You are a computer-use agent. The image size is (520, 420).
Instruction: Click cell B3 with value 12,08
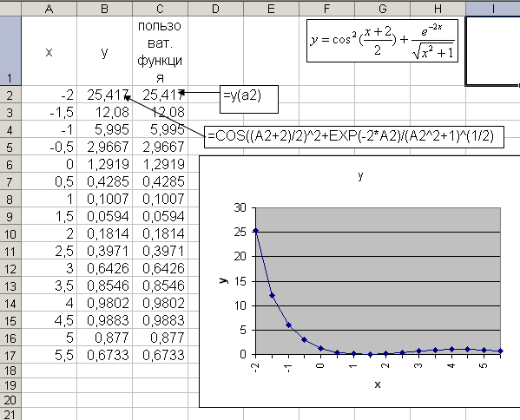pyautogui.click(x=104, y=112)
